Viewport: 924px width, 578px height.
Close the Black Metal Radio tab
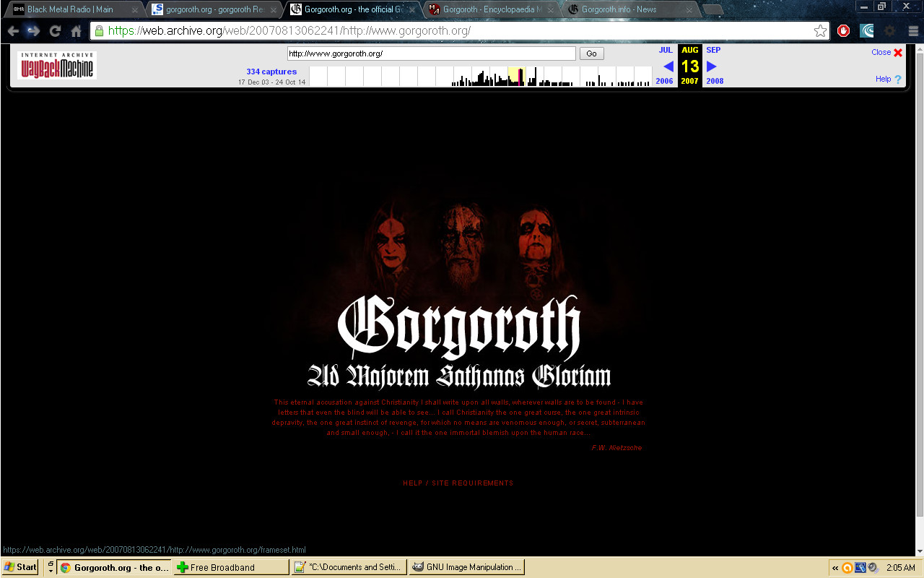pyautogui.click(x=134, y=10)
